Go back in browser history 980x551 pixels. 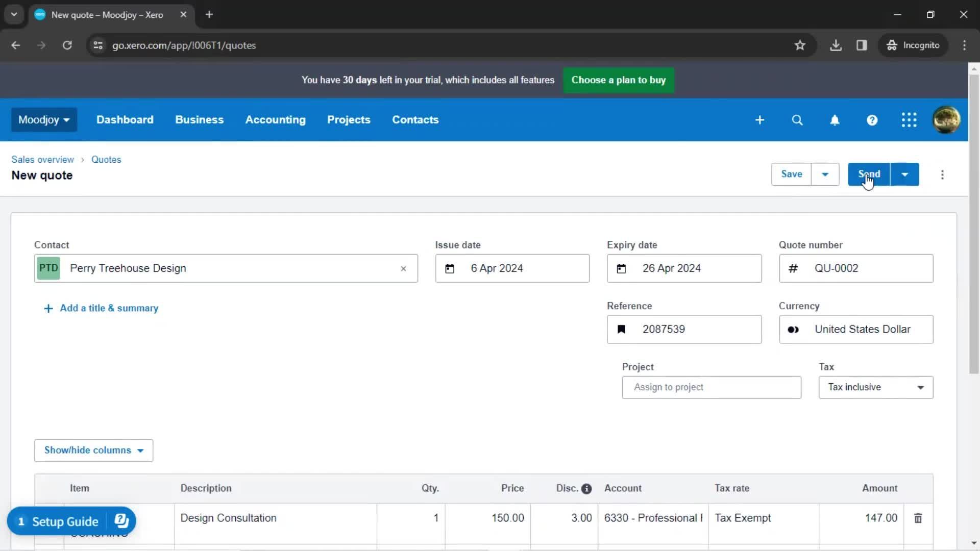(x=16, y=45)
